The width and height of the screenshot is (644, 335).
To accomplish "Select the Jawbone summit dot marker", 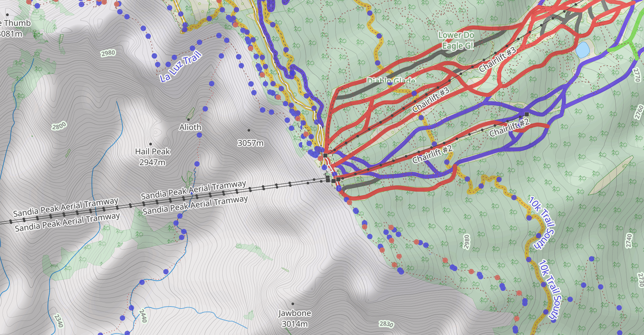I will pyautogui.click(x=293, y=304).
